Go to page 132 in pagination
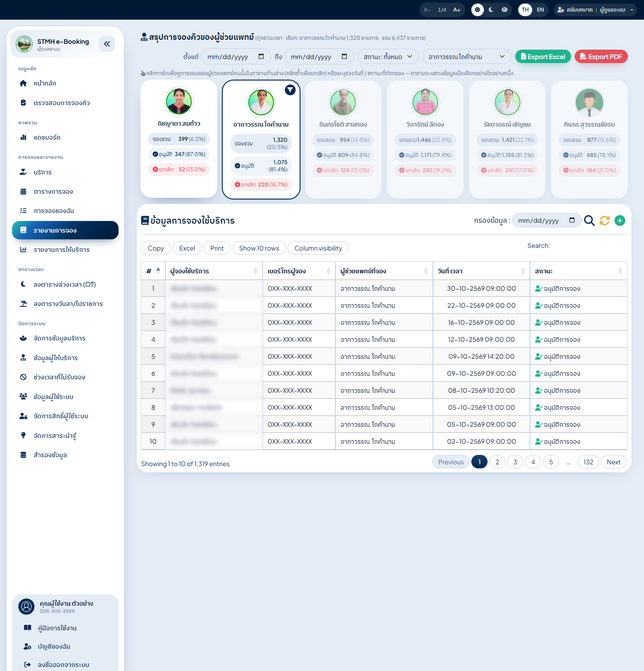644x671 pixels. point(589,462)
